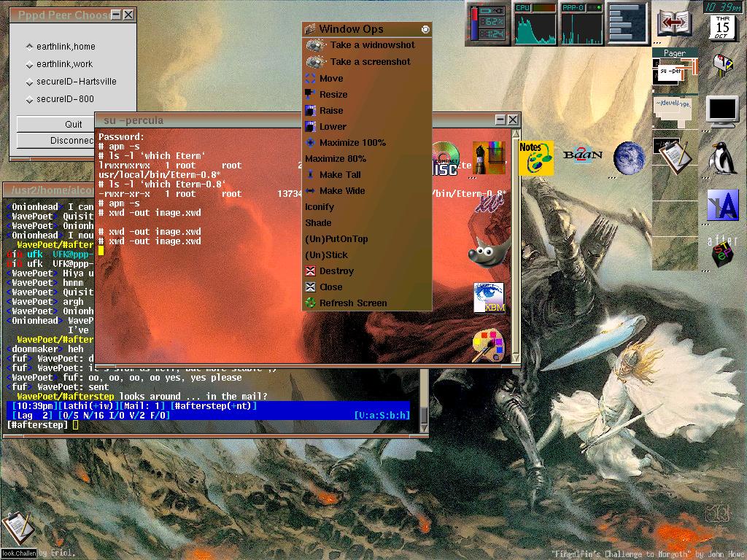Screen dimensions: 747x560
Task: Click the Baan application icon
Action: [x=583, y=155]
